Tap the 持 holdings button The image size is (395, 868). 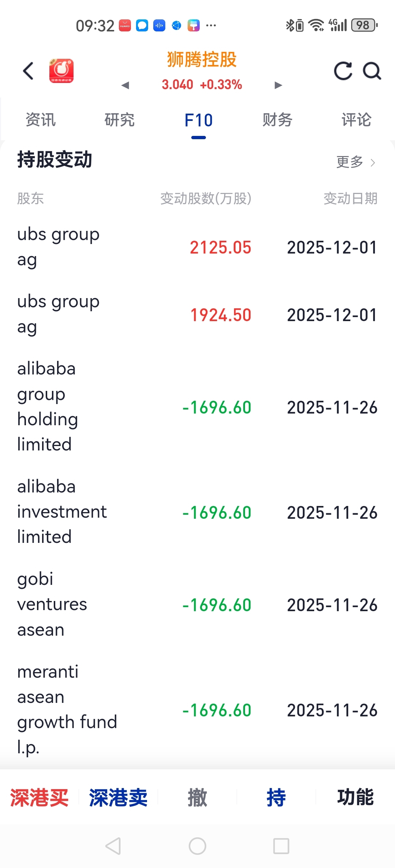click(x=276, y=797)
